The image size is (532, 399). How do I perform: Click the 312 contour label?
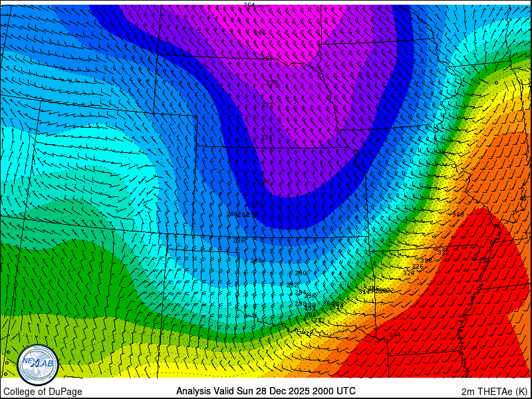[319, 320]
